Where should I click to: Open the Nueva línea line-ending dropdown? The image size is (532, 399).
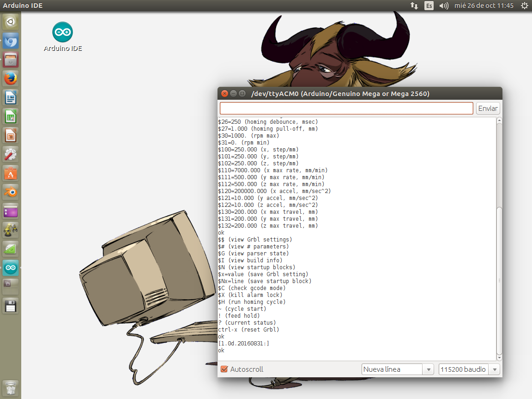tap(397, 369)
